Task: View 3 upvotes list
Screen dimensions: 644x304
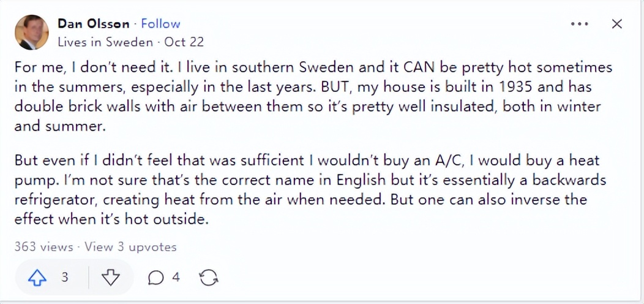Action: pyautogui.click(x=130, y=247)
